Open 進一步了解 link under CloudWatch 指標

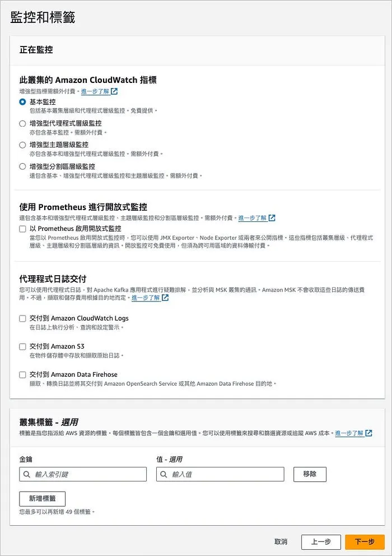tap(95, 91)
